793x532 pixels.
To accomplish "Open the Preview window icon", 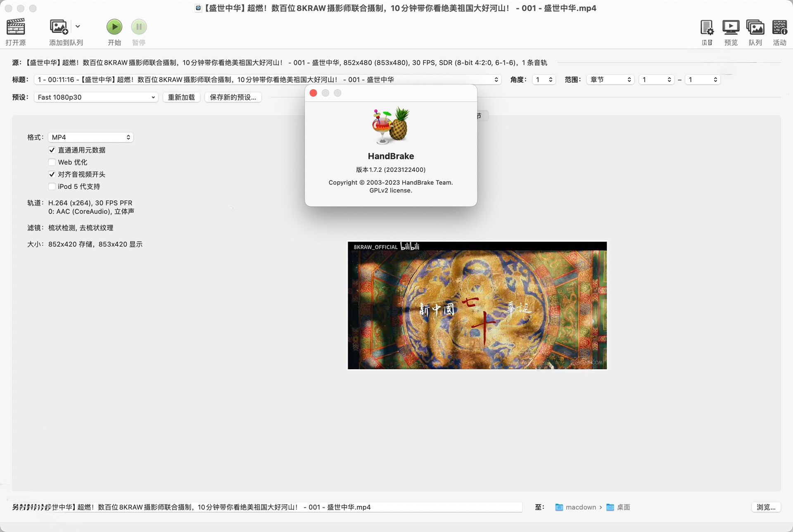I will tap(731, 28).
